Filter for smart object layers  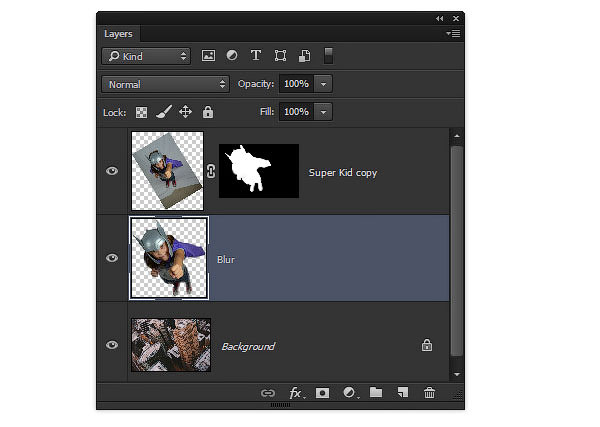coord(304,56)
